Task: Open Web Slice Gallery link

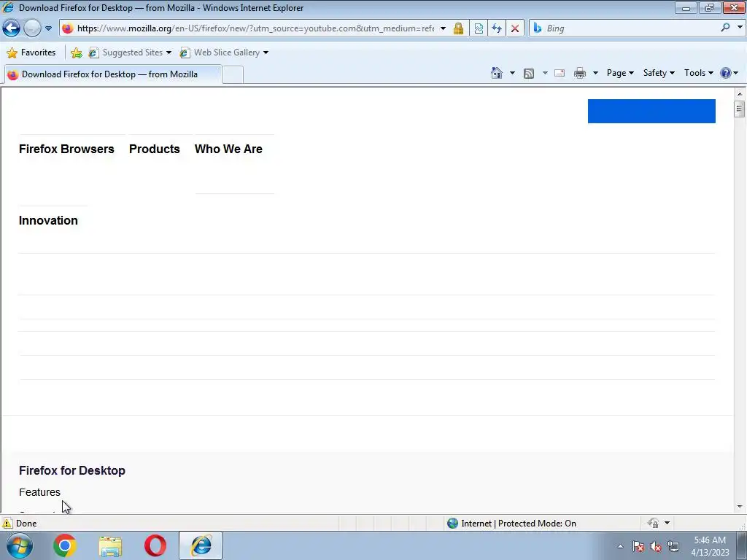Action: point(224,52)
